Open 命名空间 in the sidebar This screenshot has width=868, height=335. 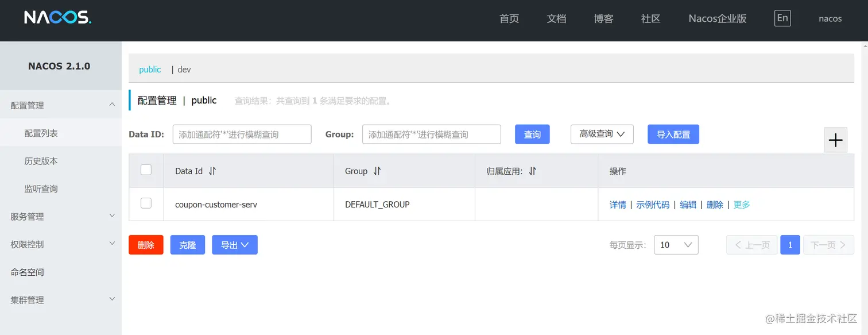(x=61, y=272)
